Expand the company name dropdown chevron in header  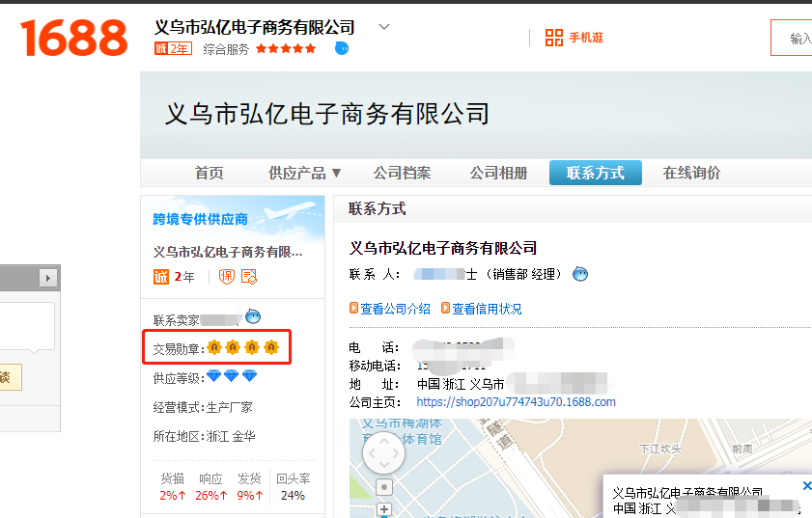pyautogui.click(x=383, y=27)
